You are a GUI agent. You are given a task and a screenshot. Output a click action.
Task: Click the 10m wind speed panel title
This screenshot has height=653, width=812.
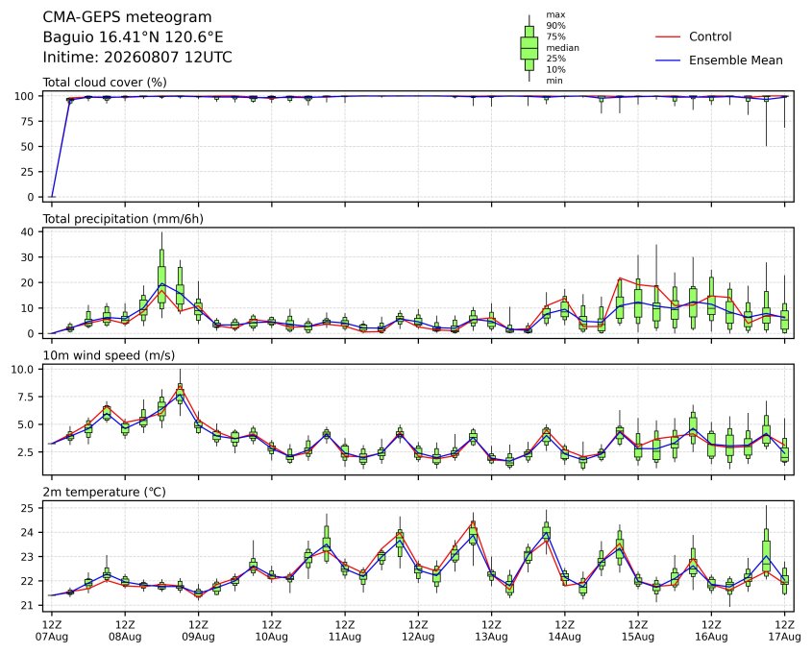click(x=109, y=355)
